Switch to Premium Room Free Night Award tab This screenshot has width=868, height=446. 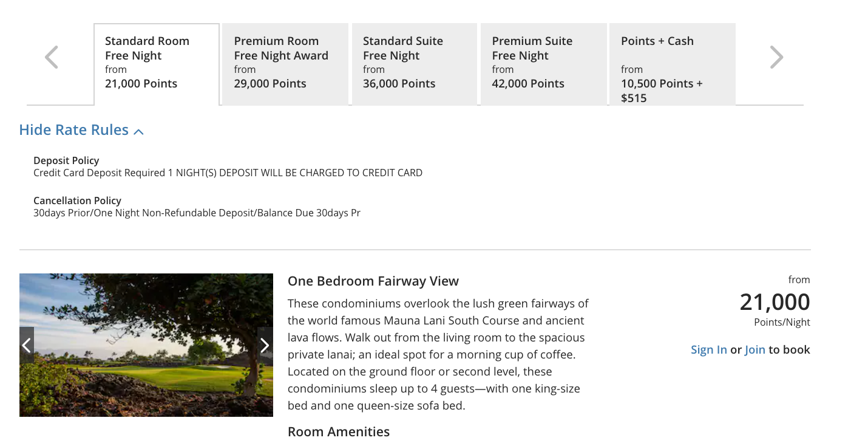click(285, 64)
